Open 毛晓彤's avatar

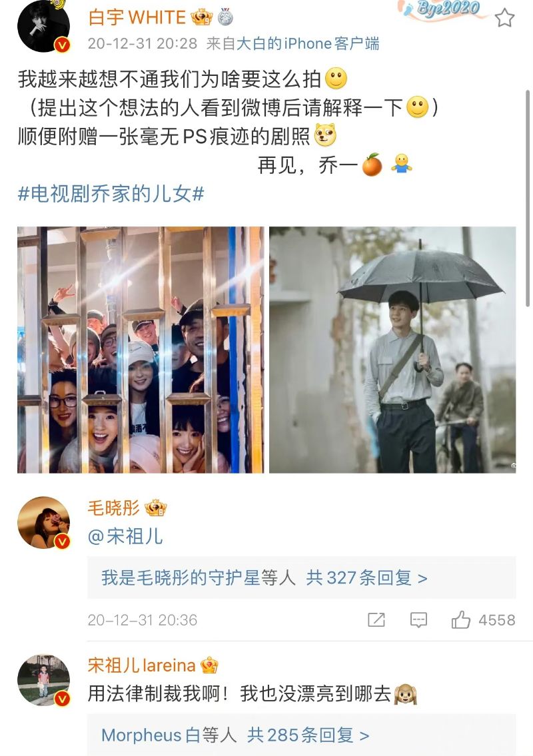(43, 523)
